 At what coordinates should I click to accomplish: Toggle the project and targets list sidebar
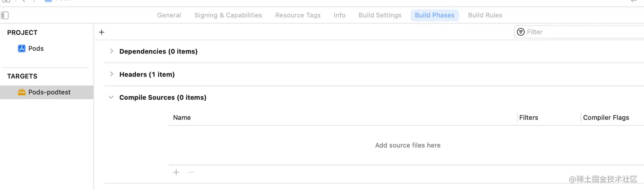click(x=5, y=15)
